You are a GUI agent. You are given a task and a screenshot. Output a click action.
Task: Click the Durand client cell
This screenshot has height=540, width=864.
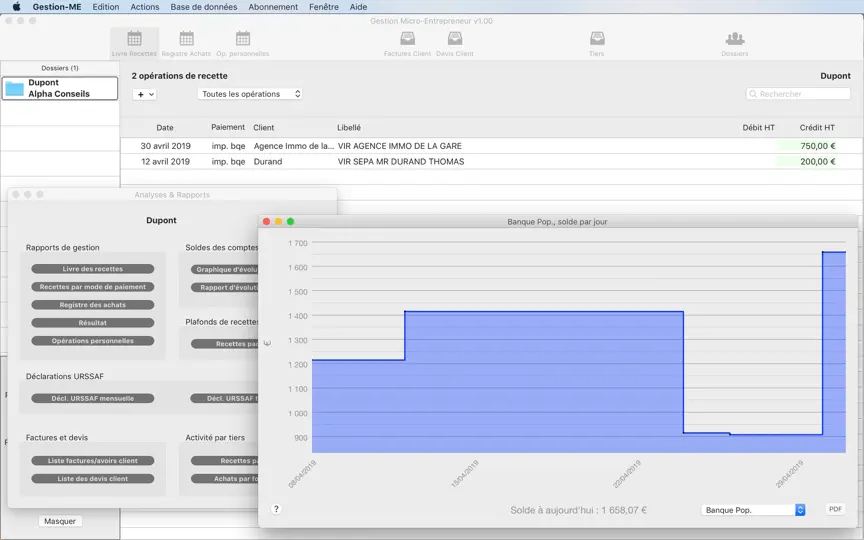[268, 161]
